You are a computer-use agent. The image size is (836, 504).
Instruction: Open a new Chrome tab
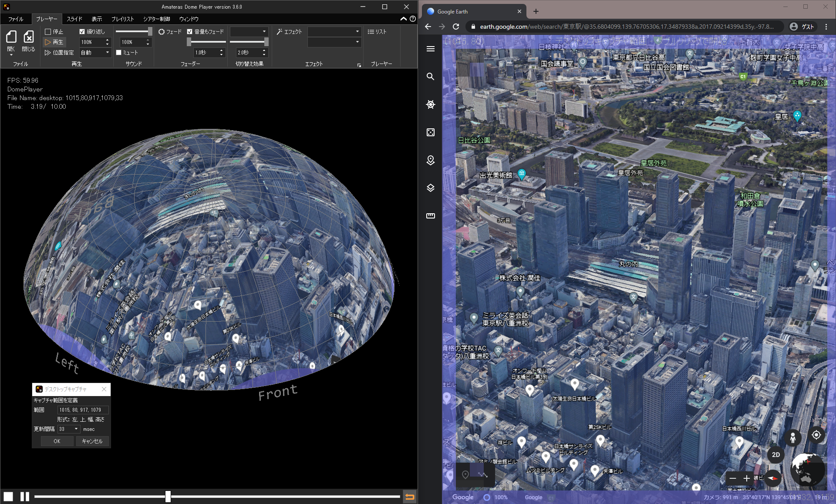536,12
